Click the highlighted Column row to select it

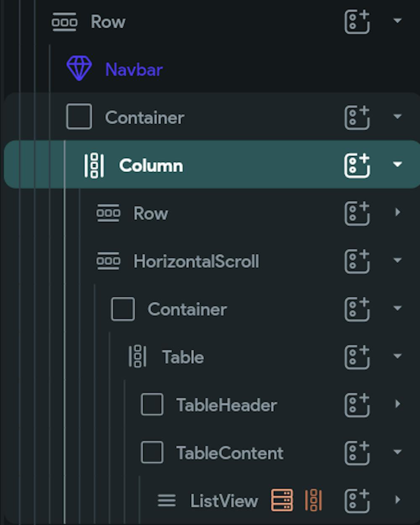point(151,165)
